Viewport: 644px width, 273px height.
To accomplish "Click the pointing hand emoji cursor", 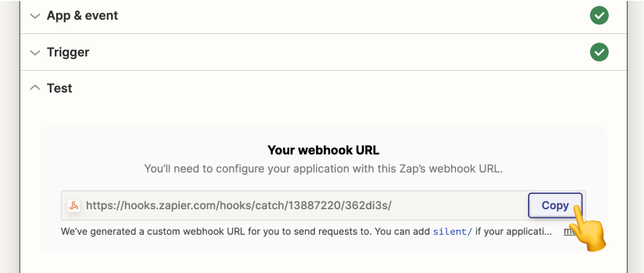I will 587,228.
